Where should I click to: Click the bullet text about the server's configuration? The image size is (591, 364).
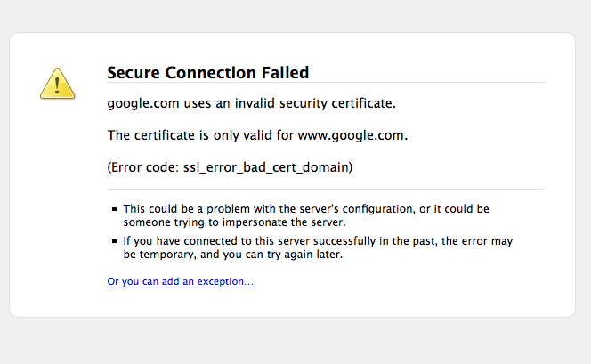click(x=306, y=215)
